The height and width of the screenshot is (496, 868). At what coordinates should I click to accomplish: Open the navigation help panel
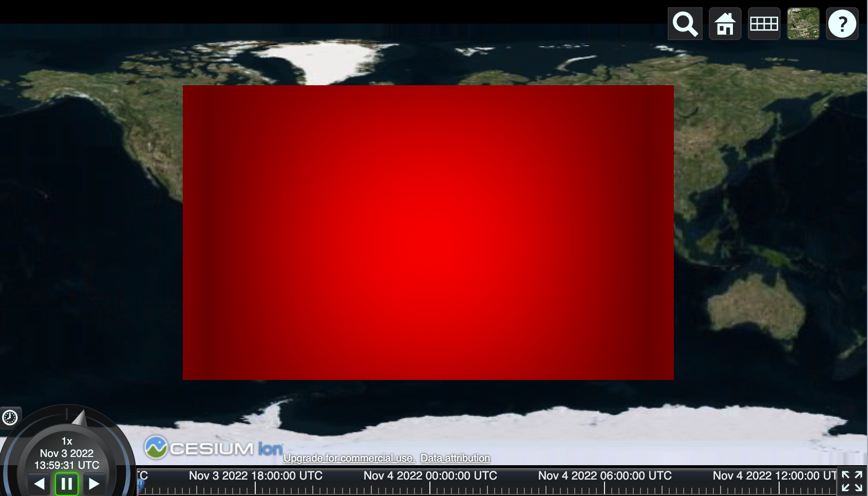pyautogui.click(x=842, y=23)
